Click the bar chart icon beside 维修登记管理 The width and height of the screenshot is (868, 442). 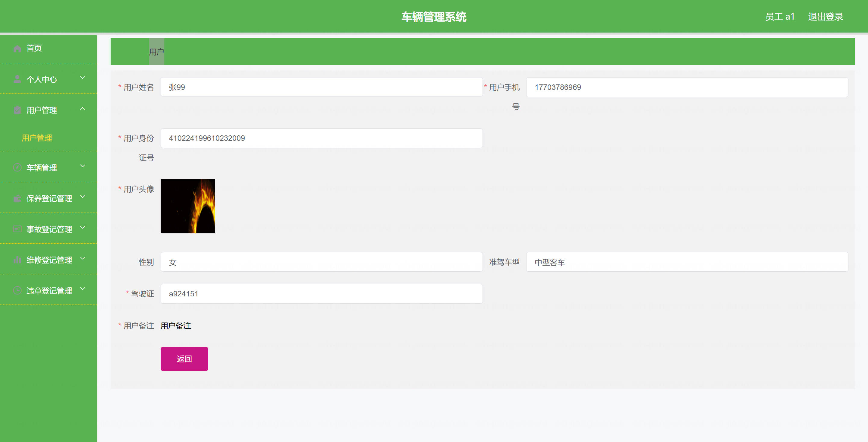coord(17,260)
